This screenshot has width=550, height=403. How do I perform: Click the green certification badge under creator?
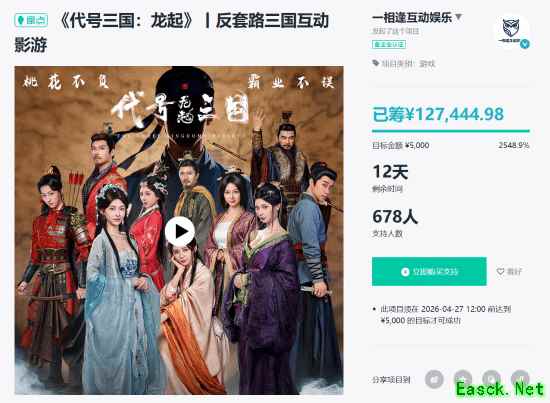[x=389, y=45]
